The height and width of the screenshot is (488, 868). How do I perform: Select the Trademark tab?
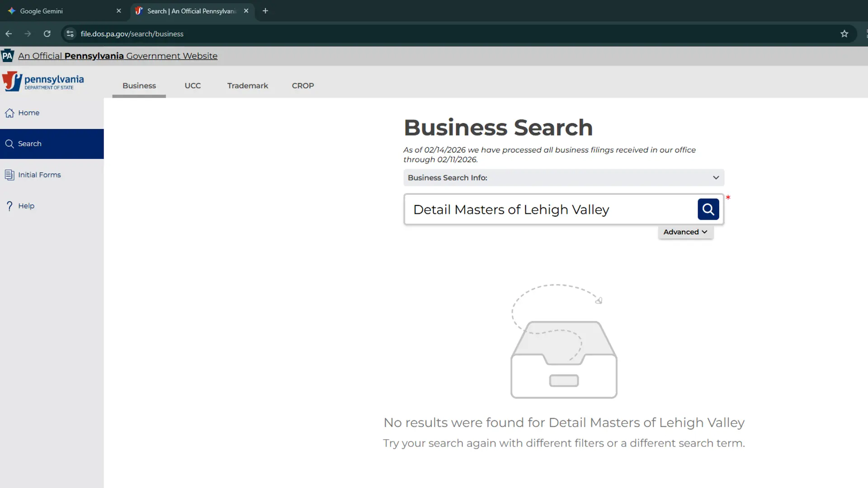247,85
